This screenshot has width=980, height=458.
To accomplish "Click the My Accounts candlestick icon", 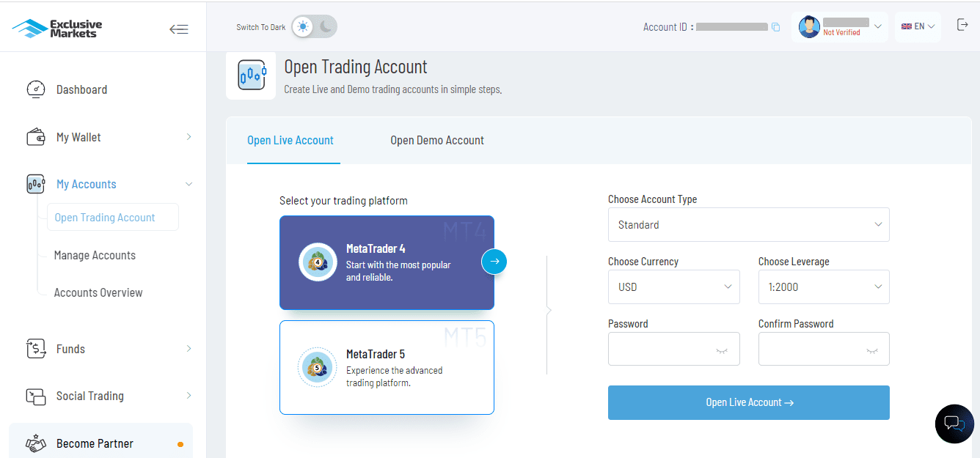I will (x=36, y=184).
